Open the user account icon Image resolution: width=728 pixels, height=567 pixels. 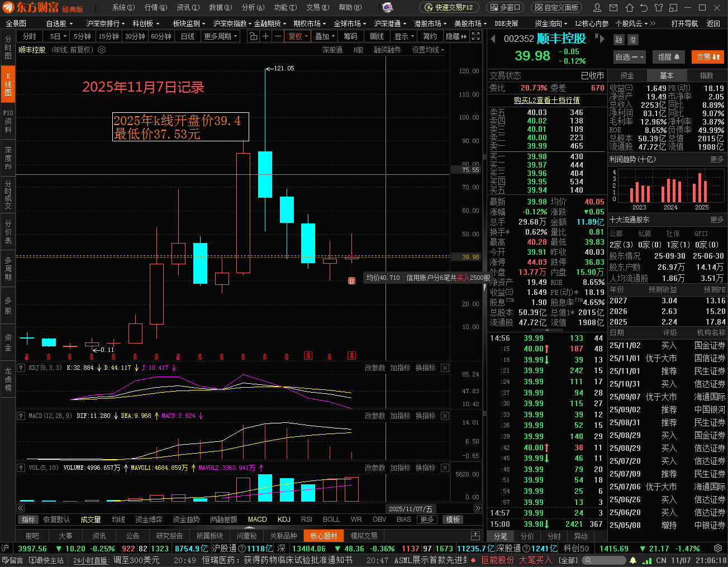coord(597,8)
